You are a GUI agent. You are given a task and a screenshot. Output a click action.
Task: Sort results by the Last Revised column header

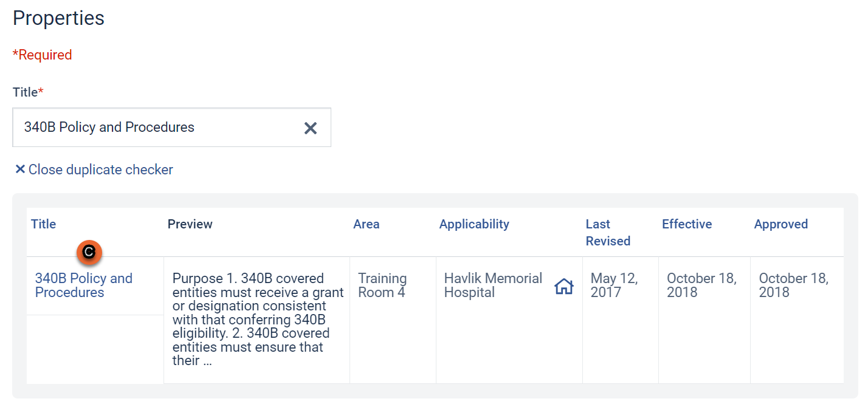(x=608, y=233)
